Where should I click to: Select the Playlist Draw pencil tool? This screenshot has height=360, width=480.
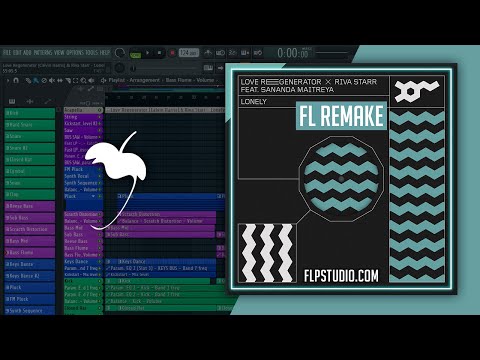point(29,80)
